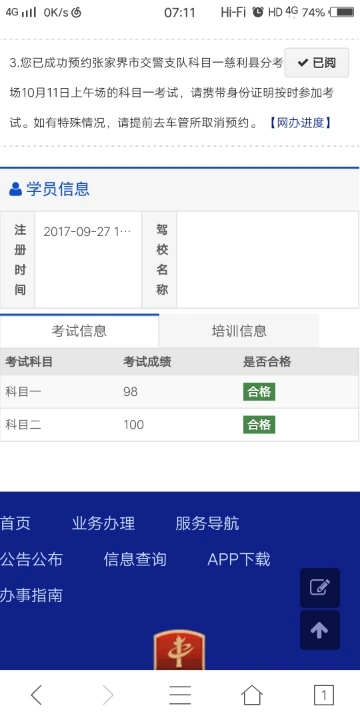Viewport: 360px width, 720px height.
Task: Tap the browser forward arrow
Action: (x=108, y=695)
